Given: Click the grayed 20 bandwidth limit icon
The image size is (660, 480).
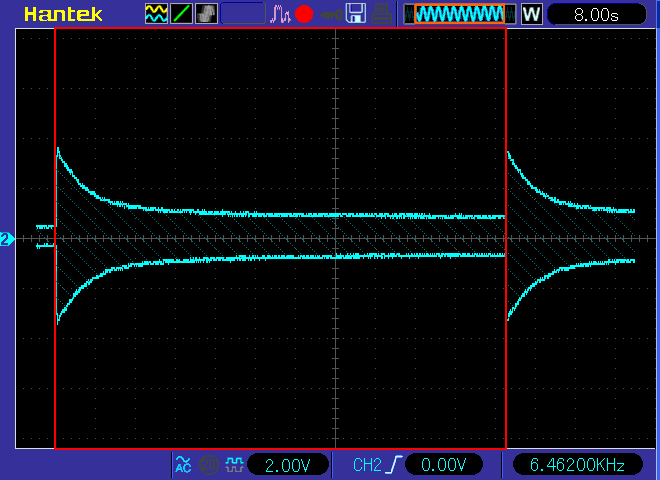Looking at the screenshot, I should point(208,464).
